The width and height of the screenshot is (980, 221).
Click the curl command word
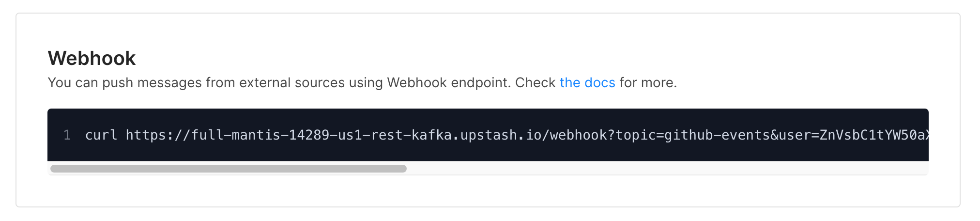pyautogui.click(x=101, y=135)
